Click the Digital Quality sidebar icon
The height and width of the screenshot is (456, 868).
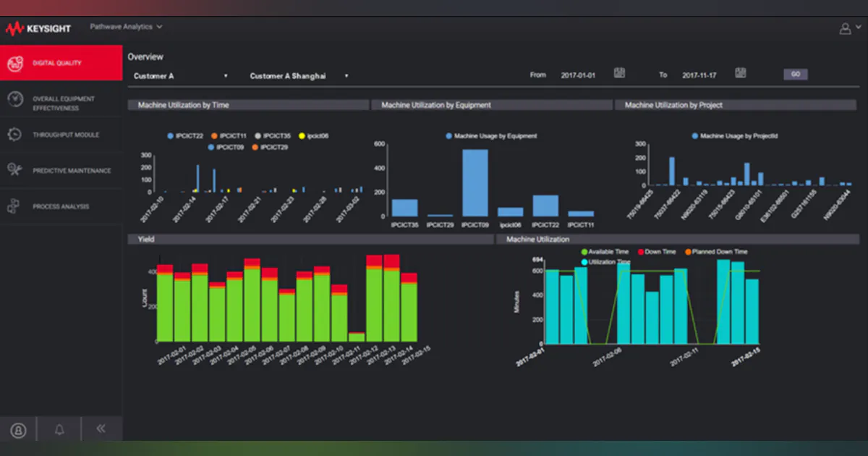[14, 63]
